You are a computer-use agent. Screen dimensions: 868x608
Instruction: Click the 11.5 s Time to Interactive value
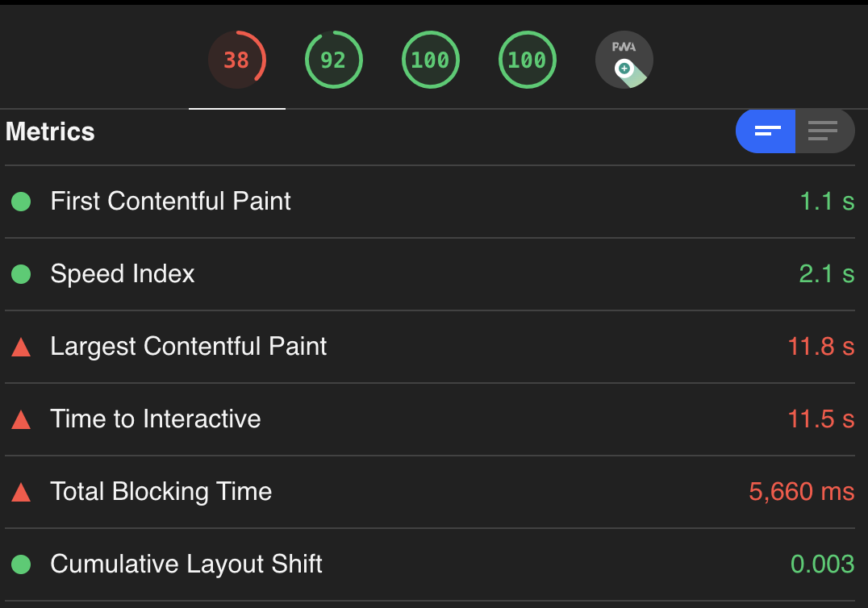coord(821,419)
